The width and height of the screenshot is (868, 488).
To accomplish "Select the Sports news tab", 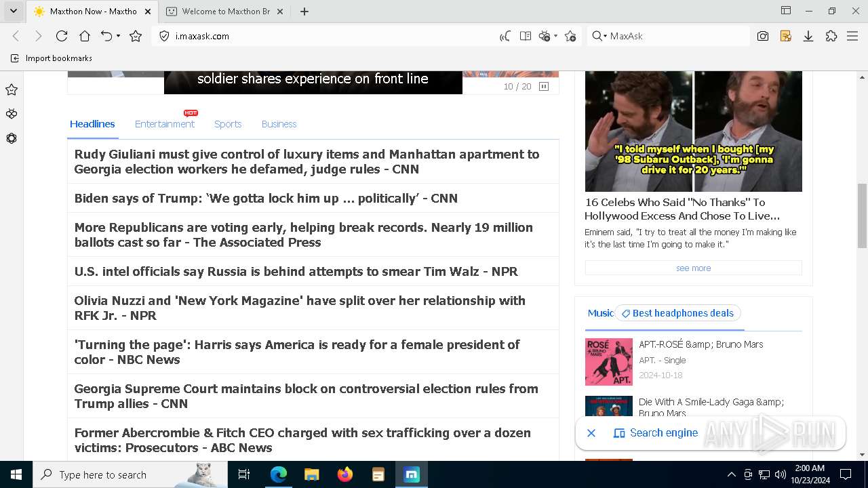I will (x=228, y=124).
